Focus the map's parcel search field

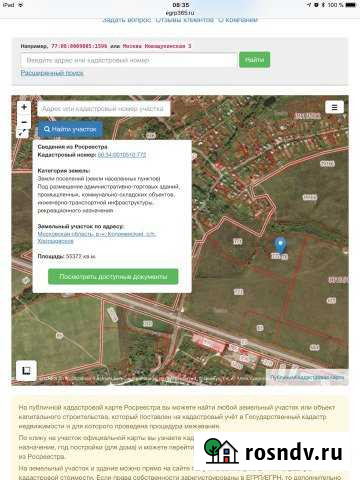(x=104, y=109)
